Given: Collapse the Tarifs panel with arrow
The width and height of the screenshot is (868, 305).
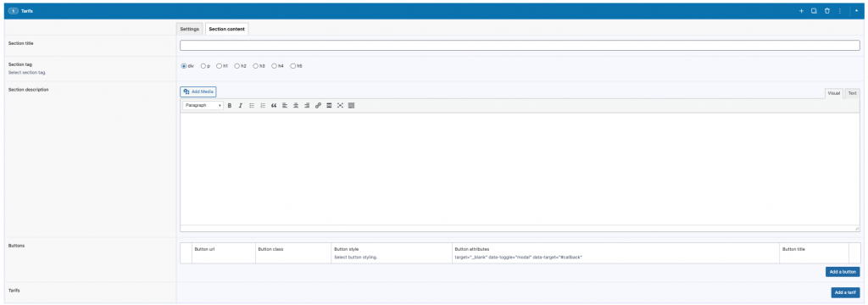Looking at the screenshot, I should 856,10.
